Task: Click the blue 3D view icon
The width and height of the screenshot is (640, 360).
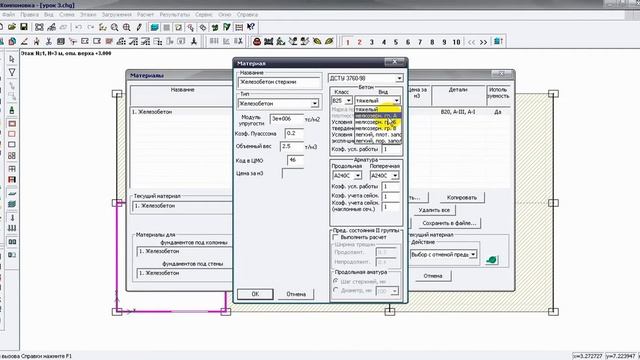Action: coord(155,27)
